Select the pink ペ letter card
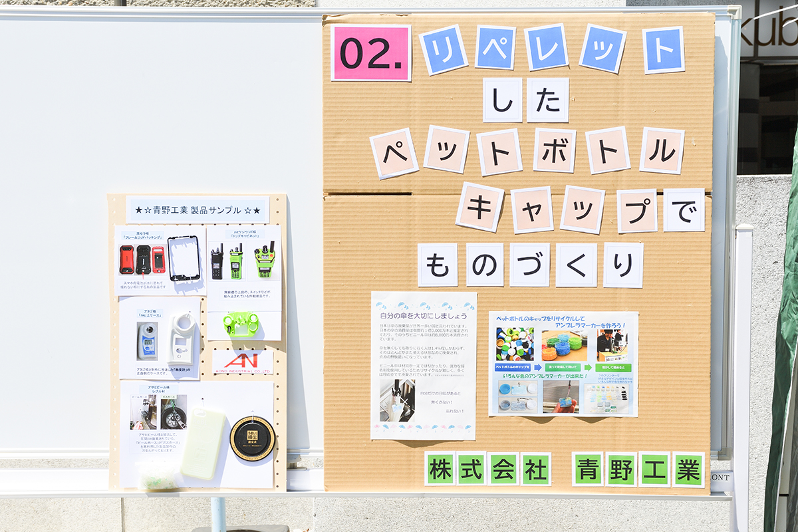The height and width of the screenshot is (532, 798). click(x=394, y=154)
